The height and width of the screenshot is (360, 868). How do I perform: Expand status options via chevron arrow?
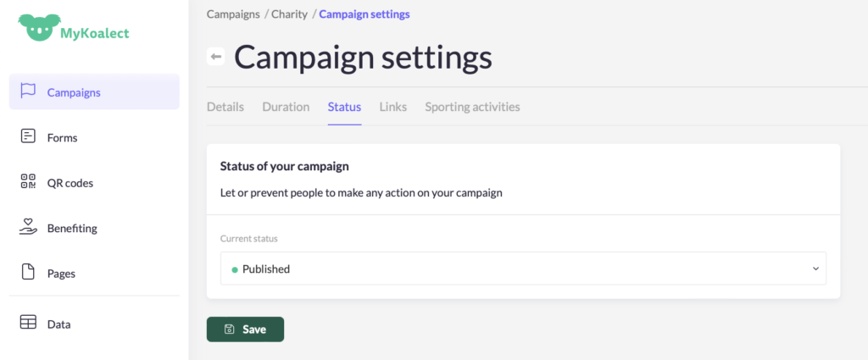click(815, 269)
